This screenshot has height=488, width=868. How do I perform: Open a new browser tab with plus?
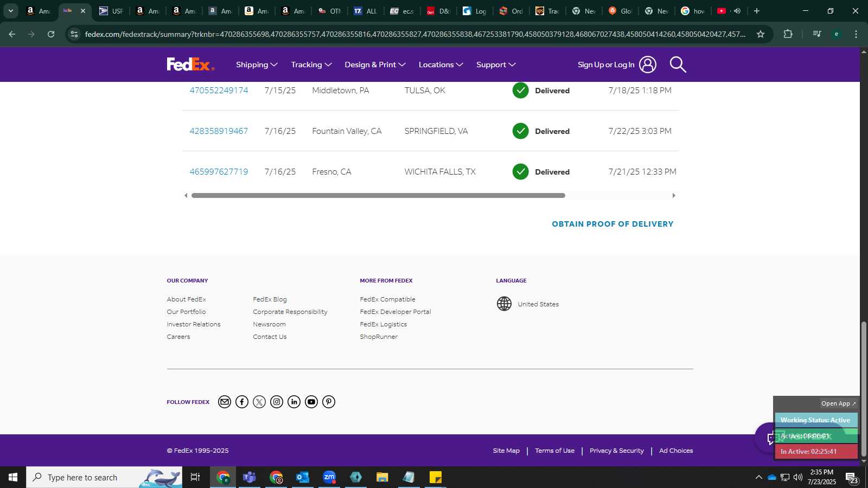(757, 11)
